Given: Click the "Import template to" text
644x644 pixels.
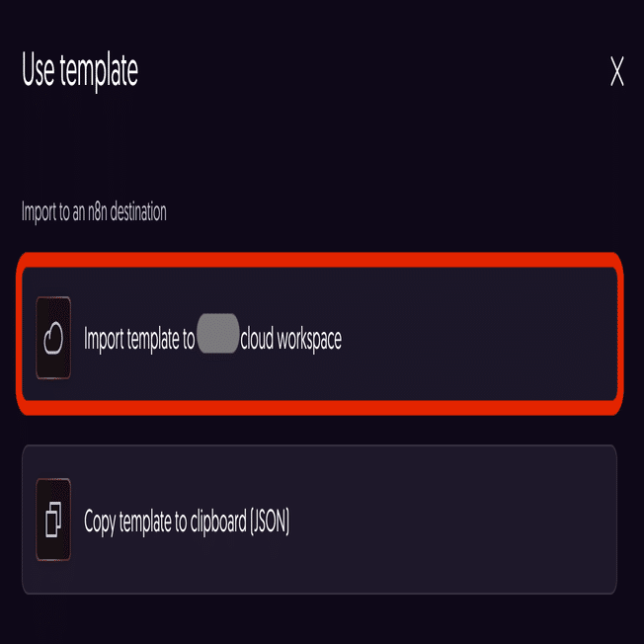Looking at the screenshot, I should click(x=139, y=340).
